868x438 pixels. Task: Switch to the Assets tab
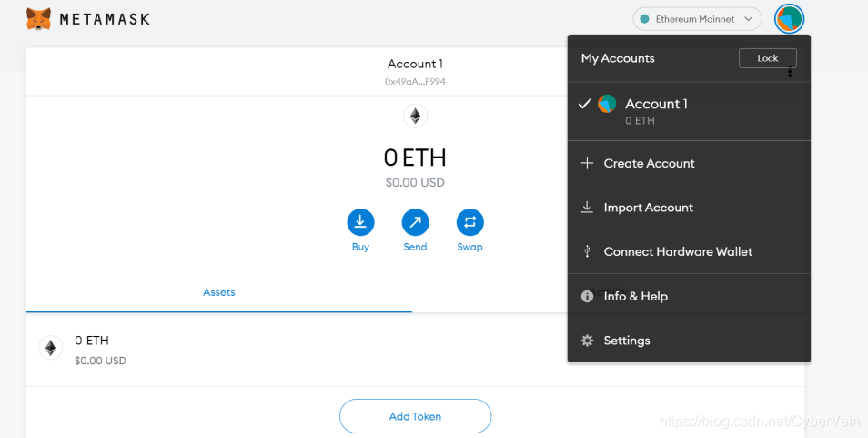219,292
